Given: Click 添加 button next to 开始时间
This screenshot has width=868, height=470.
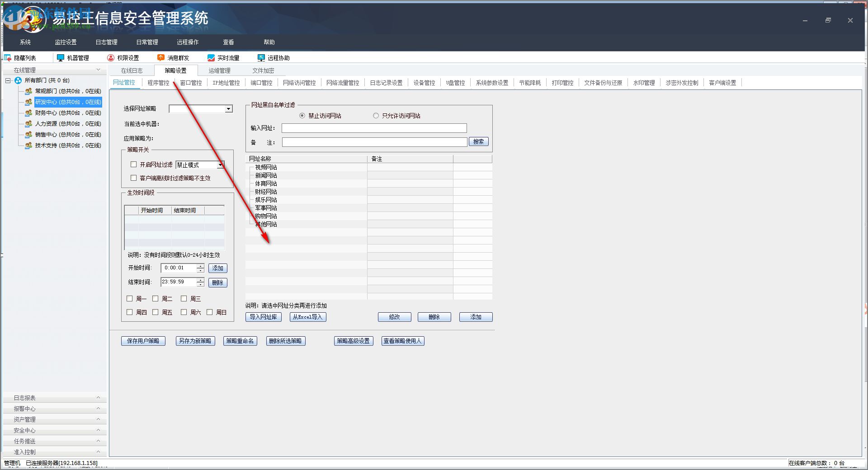Looking at the screenshot, I should click(218, 268).
